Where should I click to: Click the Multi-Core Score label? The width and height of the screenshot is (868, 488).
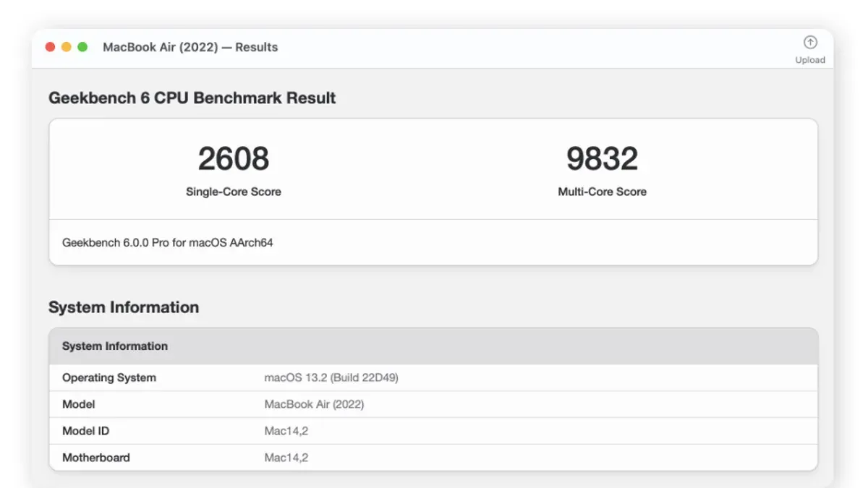[602, 192]
